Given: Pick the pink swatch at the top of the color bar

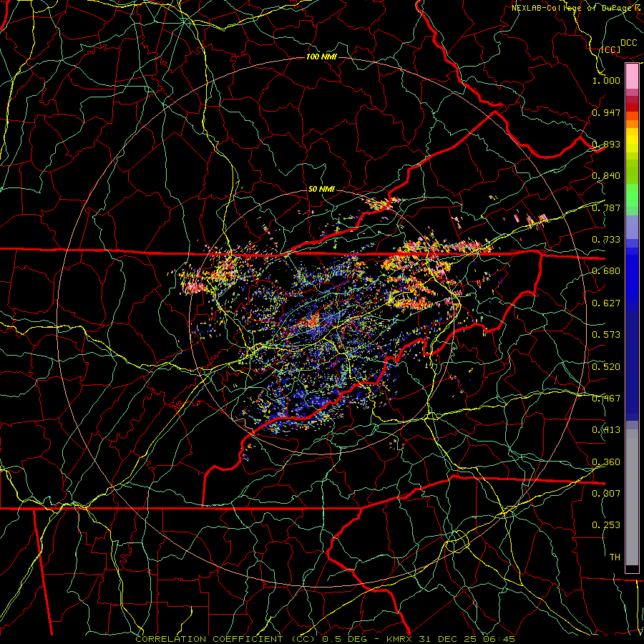Looking at the screenshot, I should pos(632,76).
